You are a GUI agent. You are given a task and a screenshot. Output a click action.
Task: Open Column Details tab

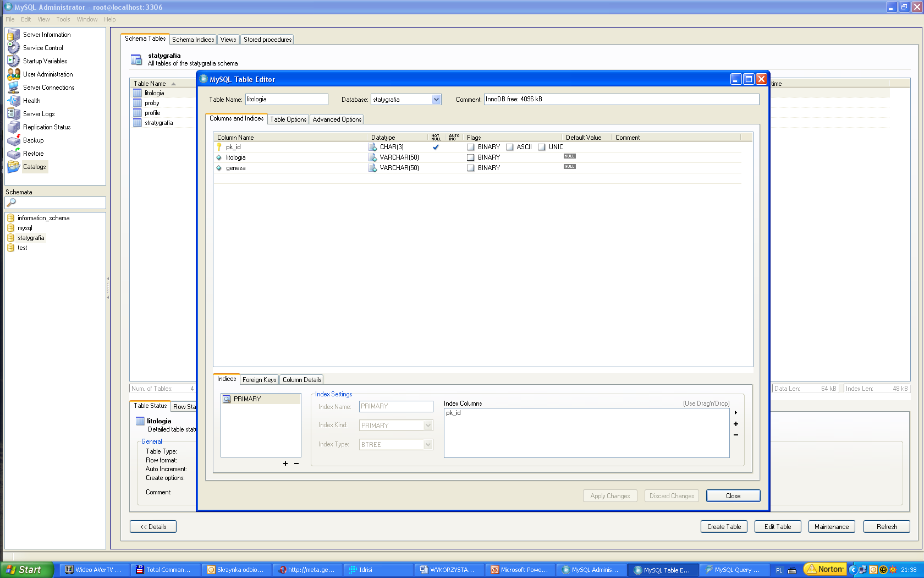pos(302,380)
